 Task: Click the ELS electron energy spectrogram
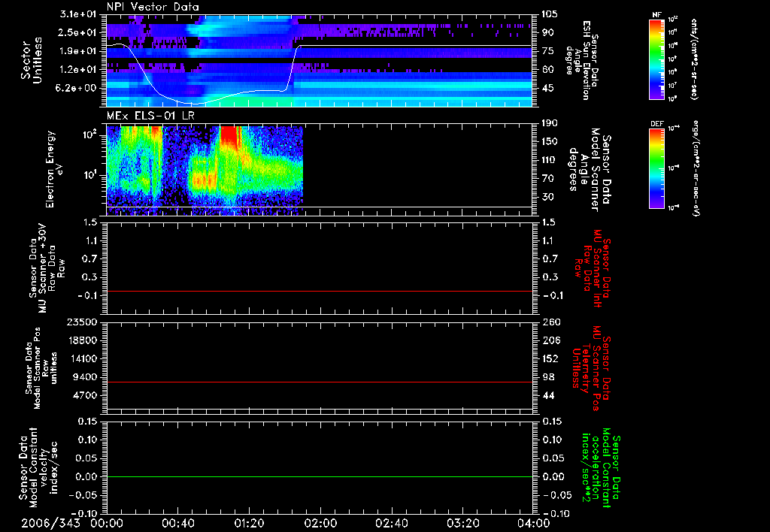(x=205, y=171)
